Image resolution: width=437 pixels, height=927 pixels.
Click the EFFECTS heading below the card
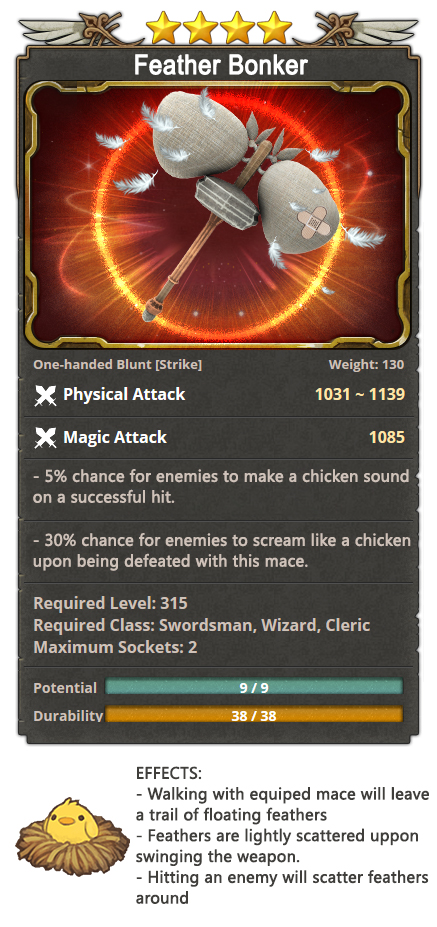pyautogui.click(x=169, y=773)
